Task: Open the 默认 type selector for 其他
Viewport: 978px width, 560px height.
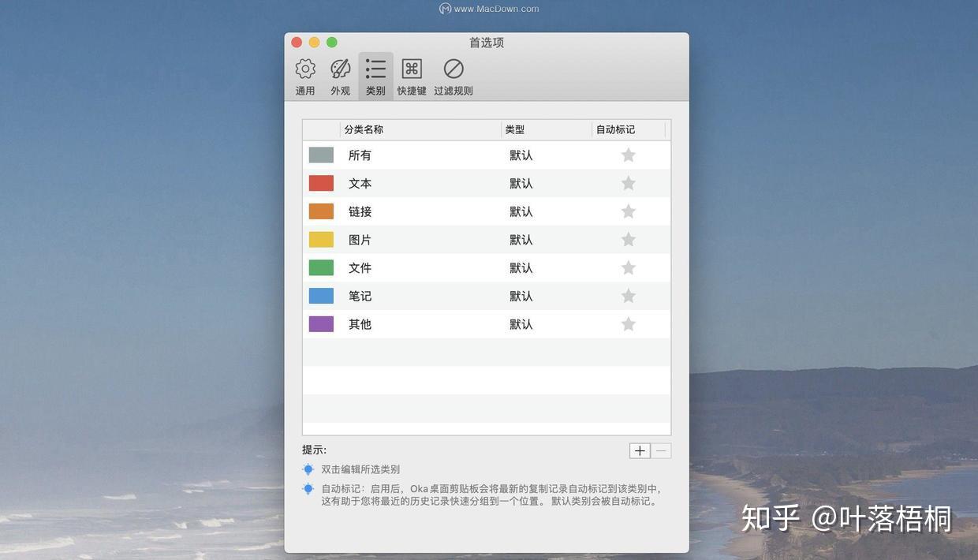Action: coord(521,323)
